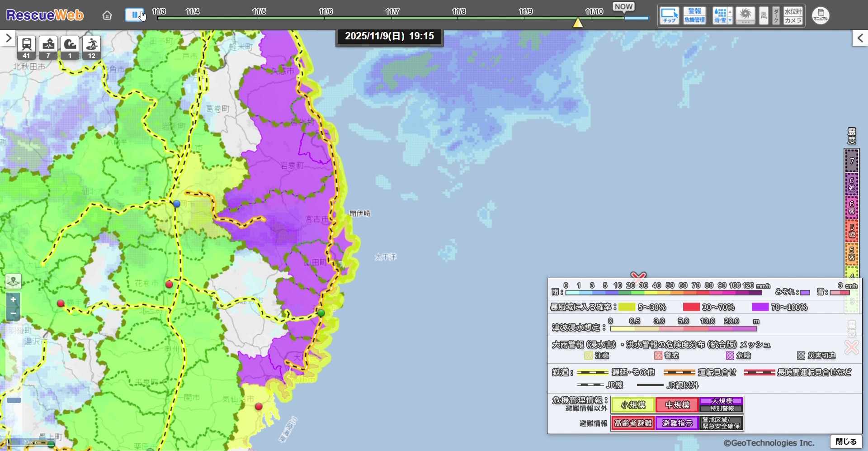The image size is (868, 451).
Task: Open earthquake information icon showing 7
Action: [x=48, y=47]
